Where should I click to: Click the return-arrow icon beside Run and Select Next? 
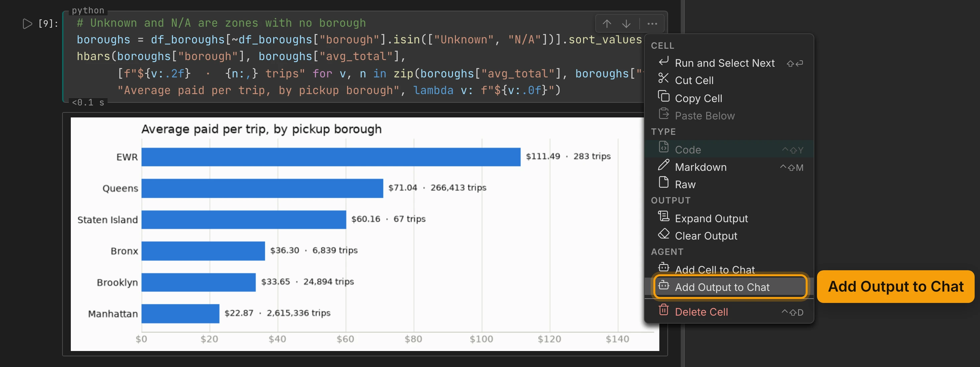[x=663, y=61]
